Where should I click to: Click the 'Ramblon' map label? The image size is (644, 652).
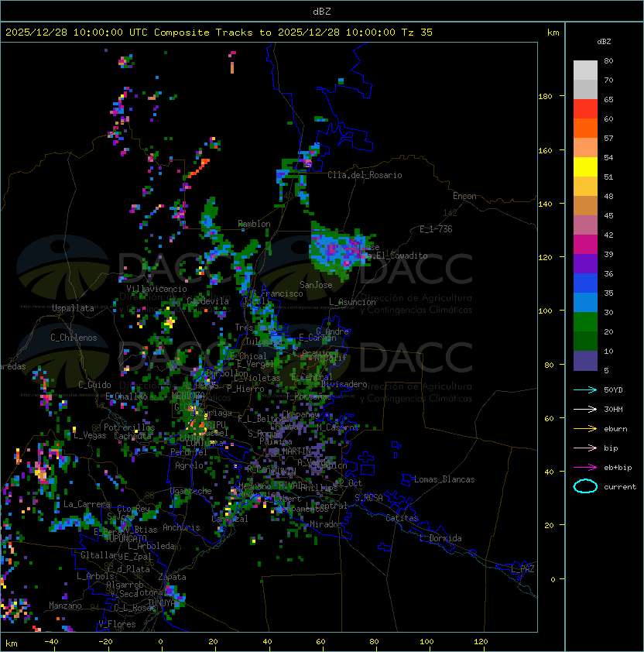[254, 224]
